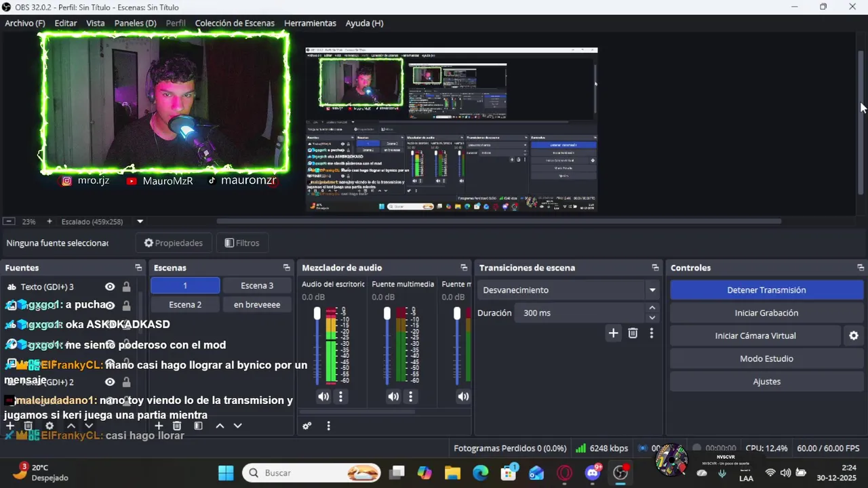Screen dimensions: 868x488
Task: Toggle the lock icon below the Texto (GDI+) 3 lock
Action: (126, 305)
